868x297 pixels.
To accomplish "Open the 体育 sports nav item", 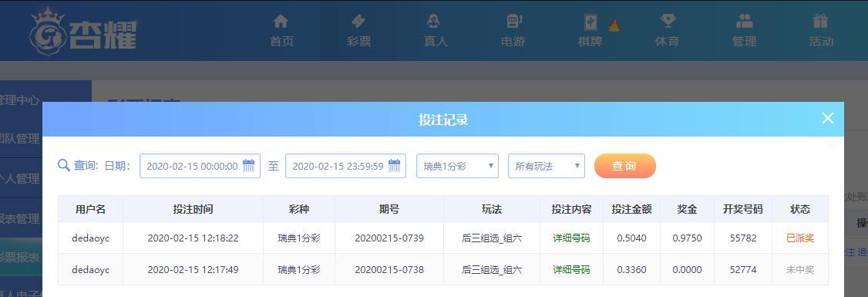I will point(667,31).
